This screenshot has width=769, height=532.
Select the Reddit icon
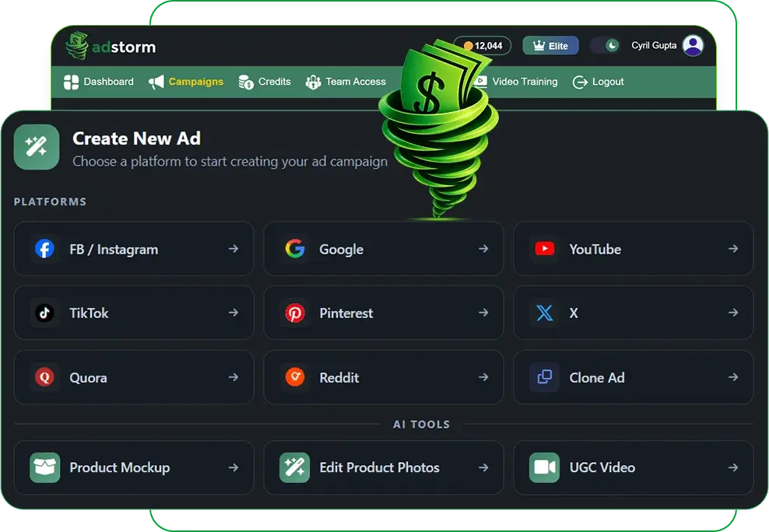click(295, 376)
